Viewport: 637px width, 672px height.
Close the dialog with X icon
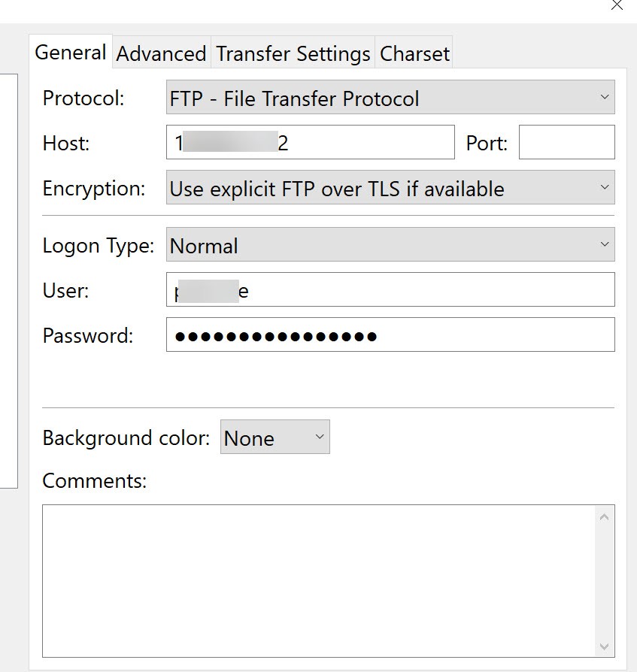click(x=617, y=5)
